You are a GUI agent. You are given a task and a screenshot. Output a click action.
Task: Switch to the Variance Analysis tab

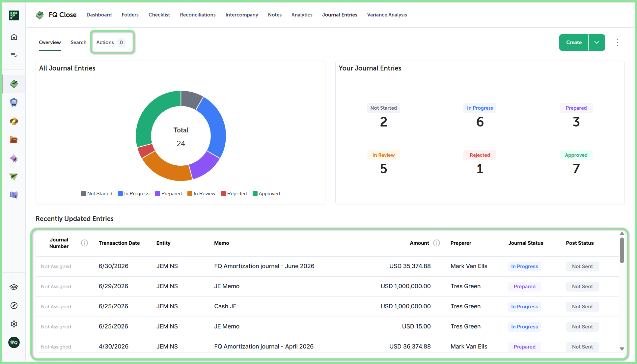click(x=387, y=15)
